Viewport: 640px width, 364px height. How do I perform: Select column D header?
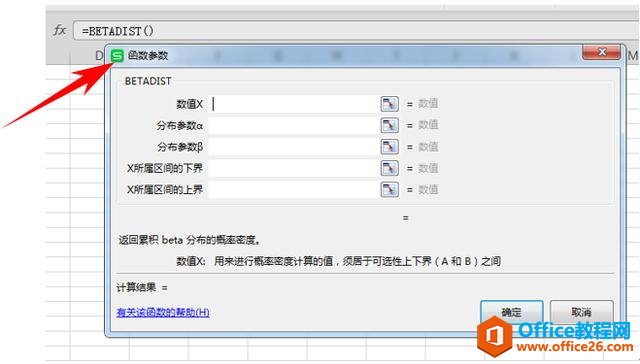pyautogui.click(x=99, y=55)
